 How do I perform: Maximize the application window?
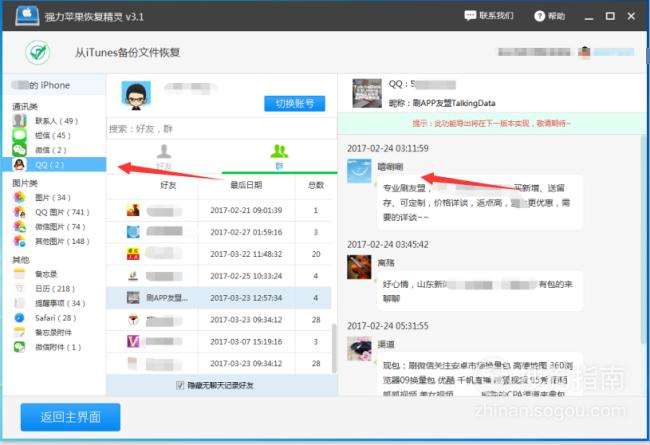pos(610,16)
